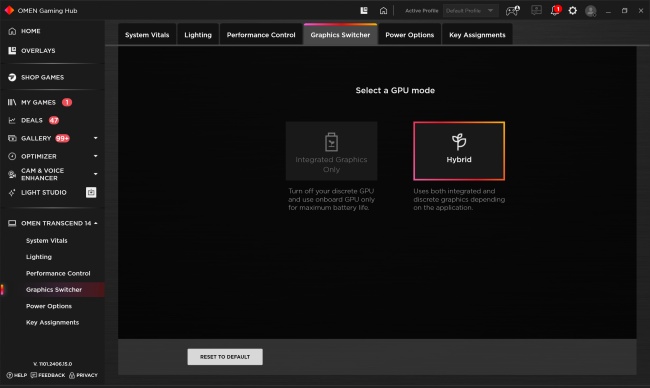Click version number text V. 1101.2406.15.0
Viewport: 650px width, 388px height.
53,364
